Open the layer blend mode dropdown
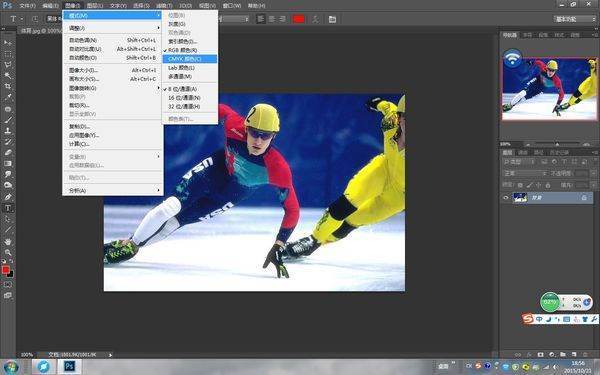 point(525,173)
